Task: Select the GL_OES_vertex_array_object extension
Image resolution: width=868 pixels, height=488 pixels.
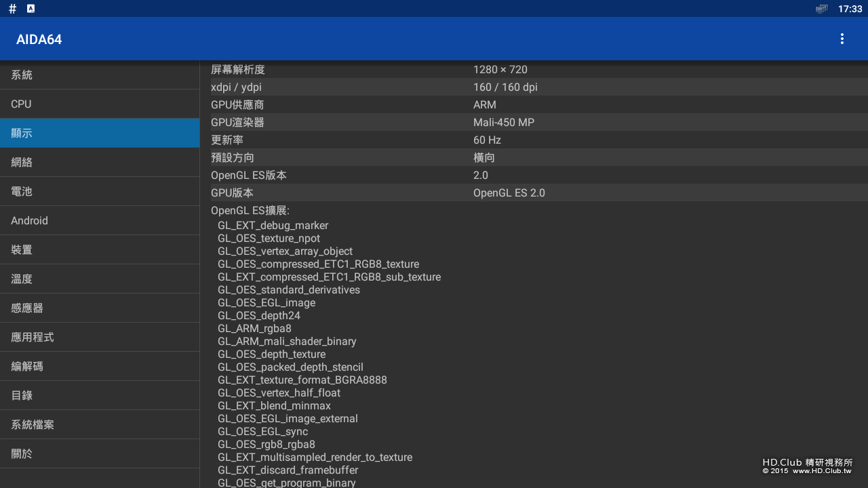Action: 285,251
